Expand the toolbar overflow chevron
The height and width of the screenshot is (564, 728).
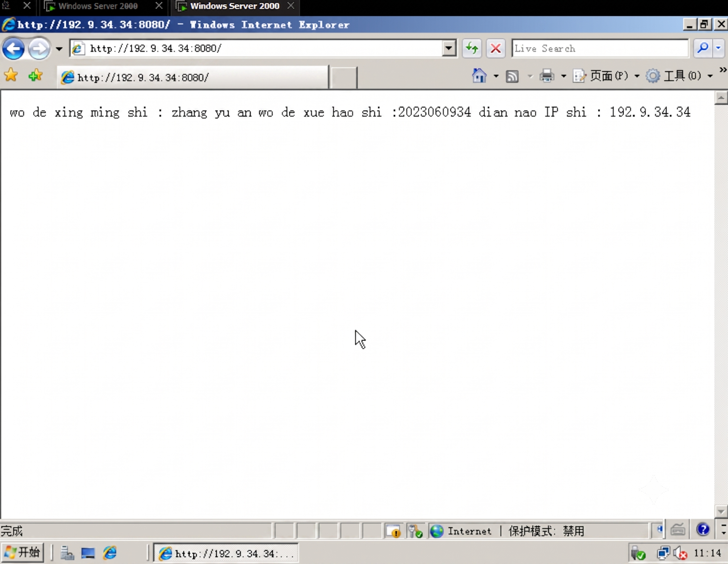point(723,70)
